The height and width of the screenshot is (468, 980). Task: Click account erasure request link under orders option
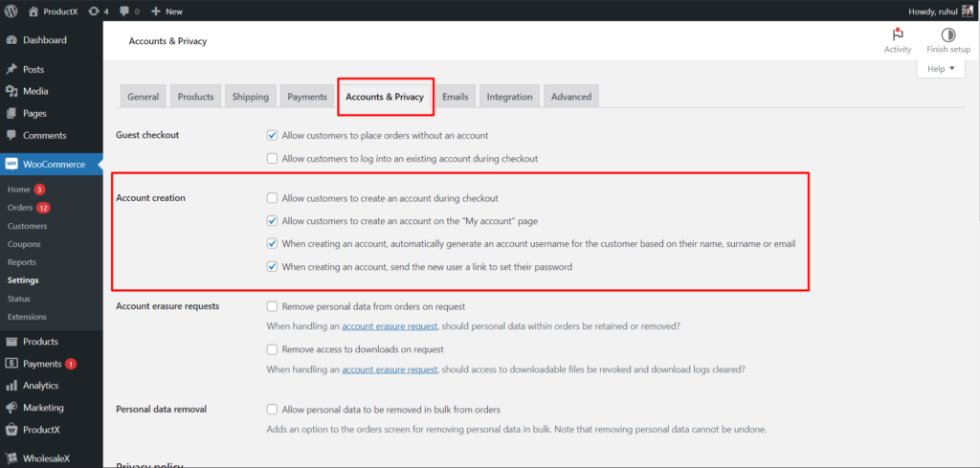click(x=390, y=326)
